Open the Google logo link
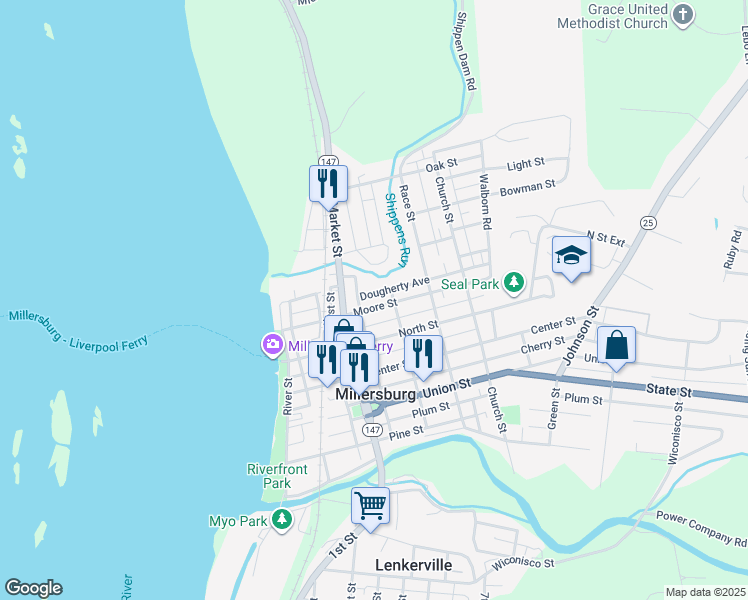Screen dimensions: 748x600 pyautogui.click(x=33, y=588)
